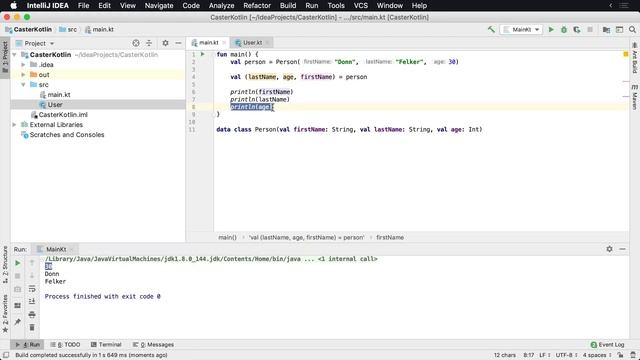
Task: Minimize the Run tool window
Action: (622, 249)
